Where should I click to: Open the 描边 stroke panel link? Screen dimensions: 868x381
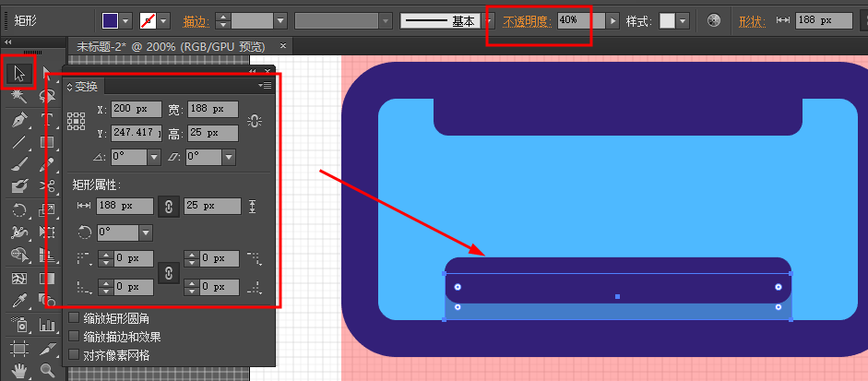point(196,21)
